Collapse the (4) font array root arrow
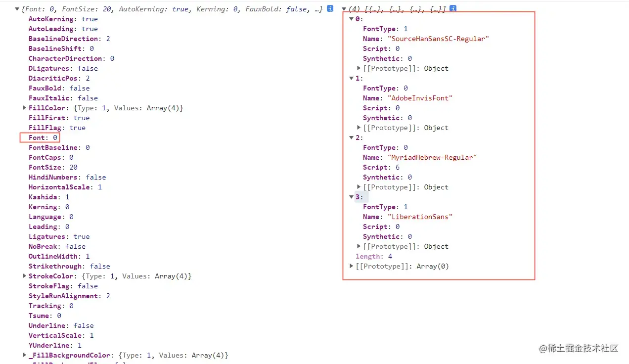The width and height of the screenshot is (629, 364). click(344, 9)
